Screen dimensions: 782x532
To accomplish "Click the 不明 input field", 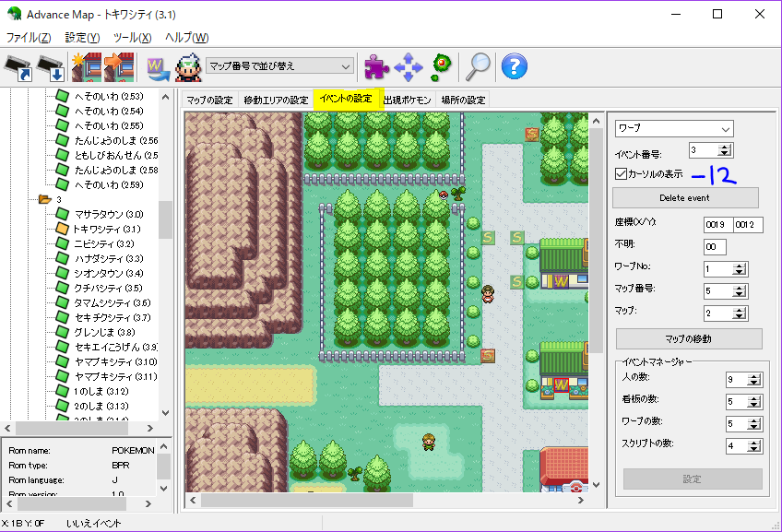I will (x=715, y=247).
